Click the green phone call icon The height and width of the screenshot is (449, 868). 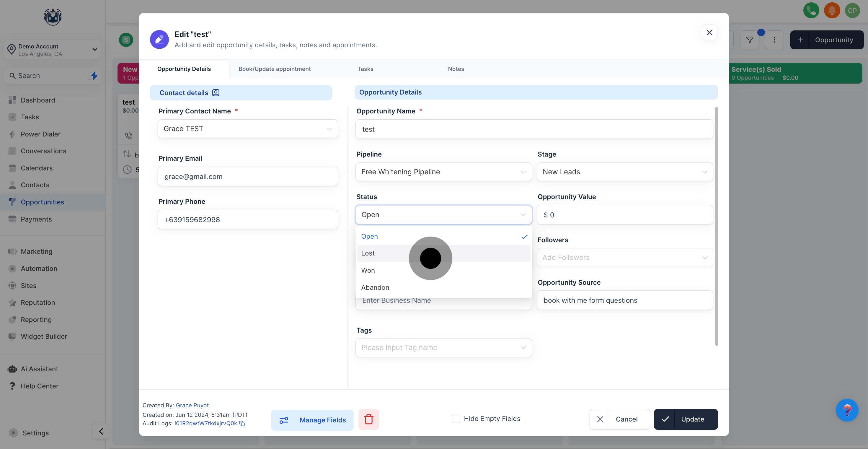click(811, 10)
